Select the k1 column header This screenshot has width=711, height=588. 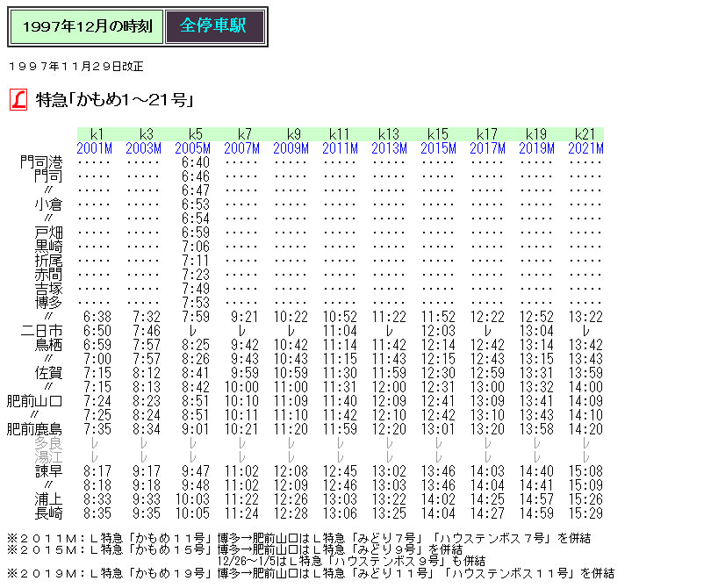click(97, 134)
